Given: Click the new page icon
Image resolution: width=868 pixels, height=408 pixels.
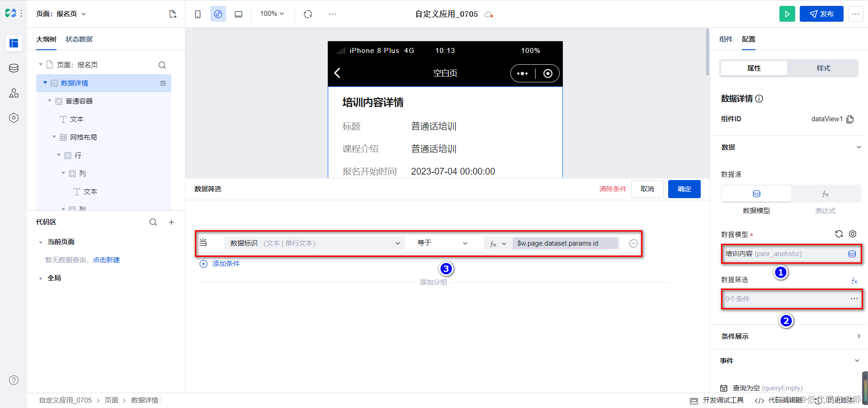Looking at the screenshot, I should pos(172,14).
